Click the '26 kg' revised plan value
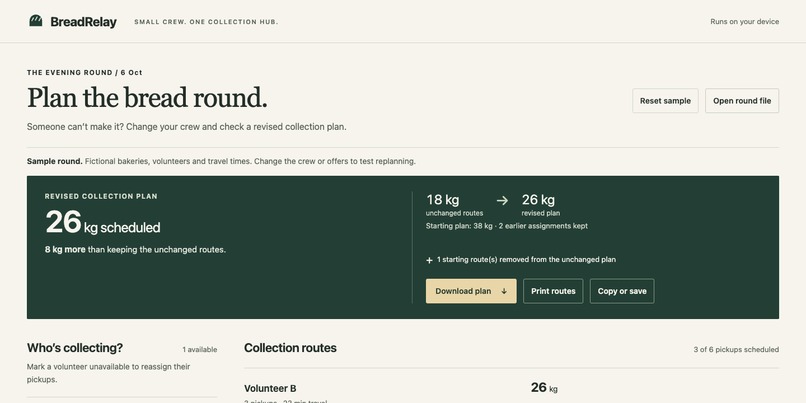 (538, 199)
